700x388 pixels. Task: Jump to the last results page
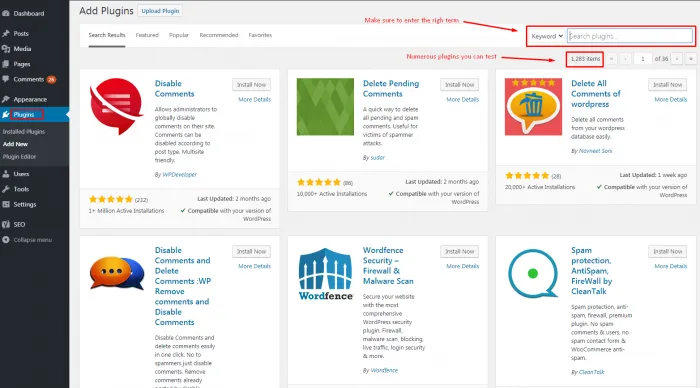(x=691, y=59)
